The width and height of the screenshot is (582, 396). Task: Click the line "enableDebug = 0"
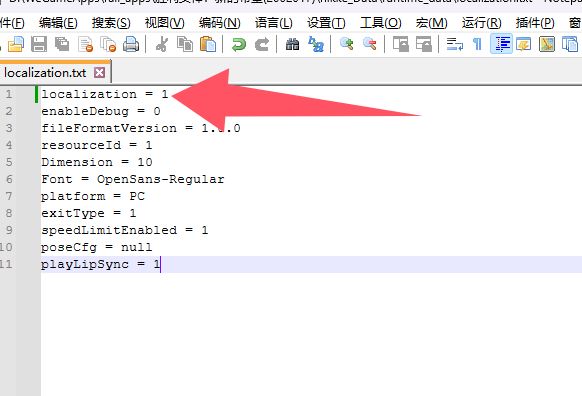click(x=101, y=111)
